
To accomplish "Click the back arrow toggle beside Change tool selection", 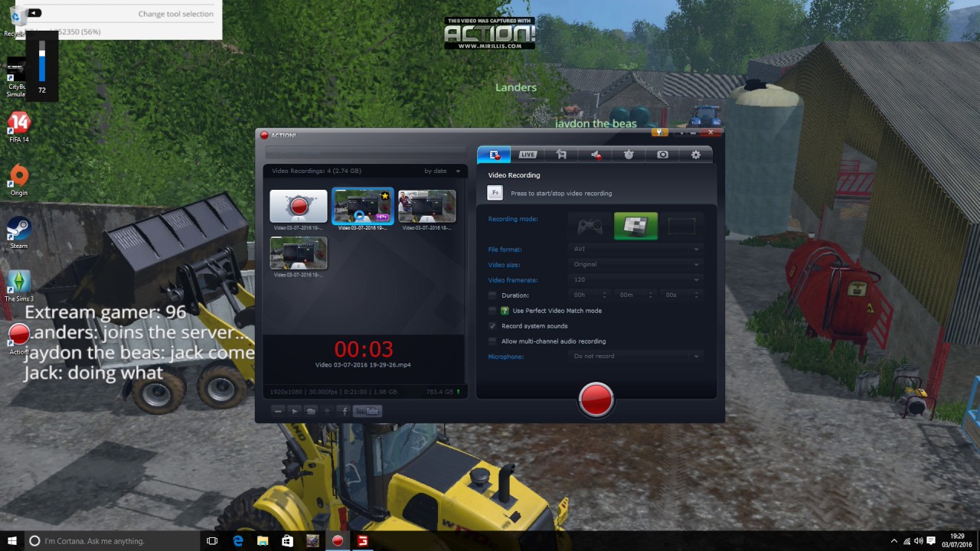I will pyautogui.click(x=34, y=13).
